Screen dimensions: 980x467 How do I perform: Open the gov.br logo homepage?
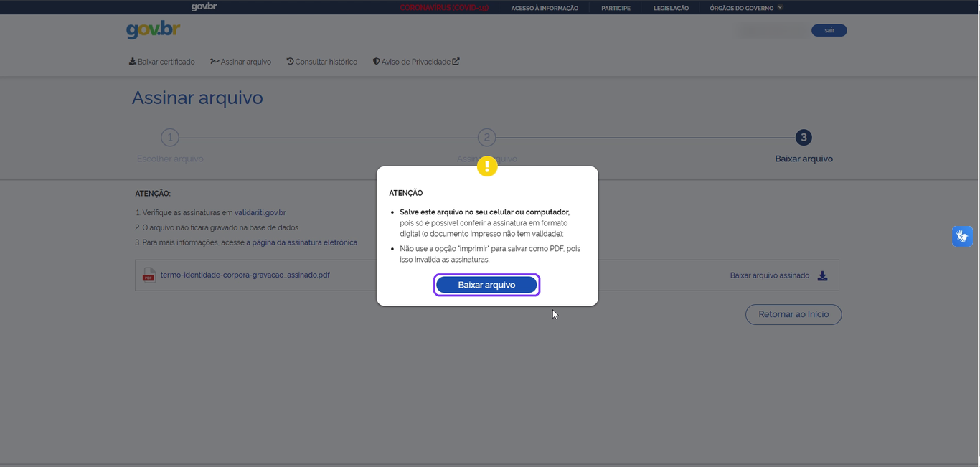pyautogui.click(x=153, y=30)
